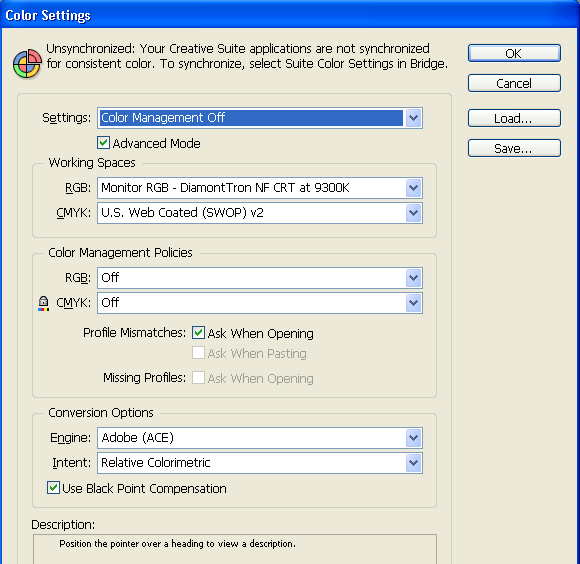The height and width of the screenshot is (564, 580).
Task: Uncheck the Advanced Mode checkbox
Action: 104,143
